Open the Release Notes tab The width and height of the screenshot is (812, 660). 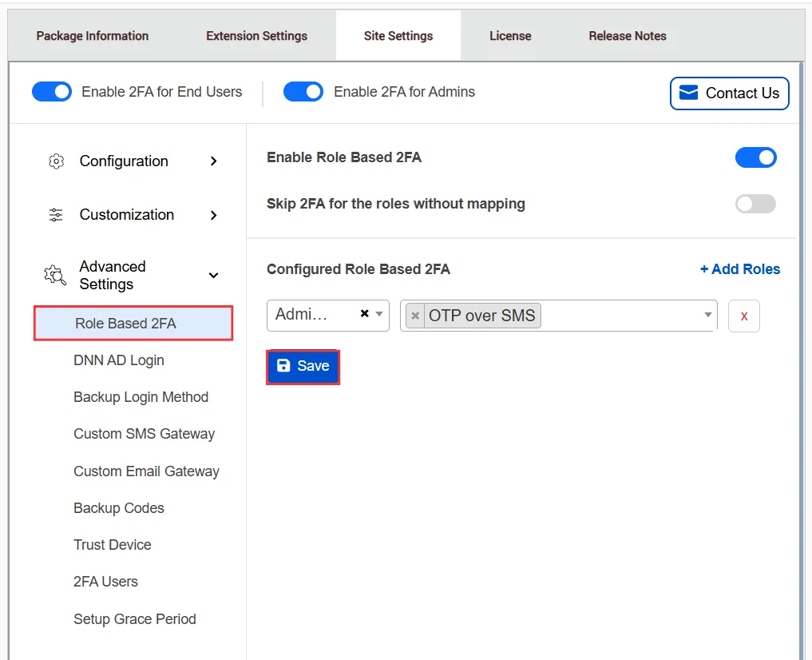point(627,35)
